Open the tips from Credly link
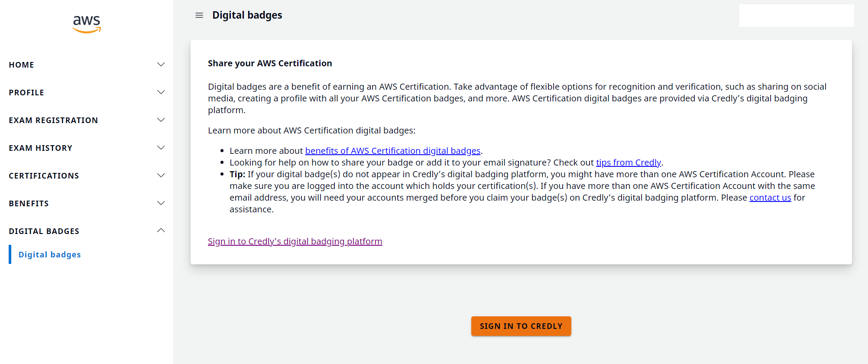Viewport: 868px width, 364px height. pos(628,162)
